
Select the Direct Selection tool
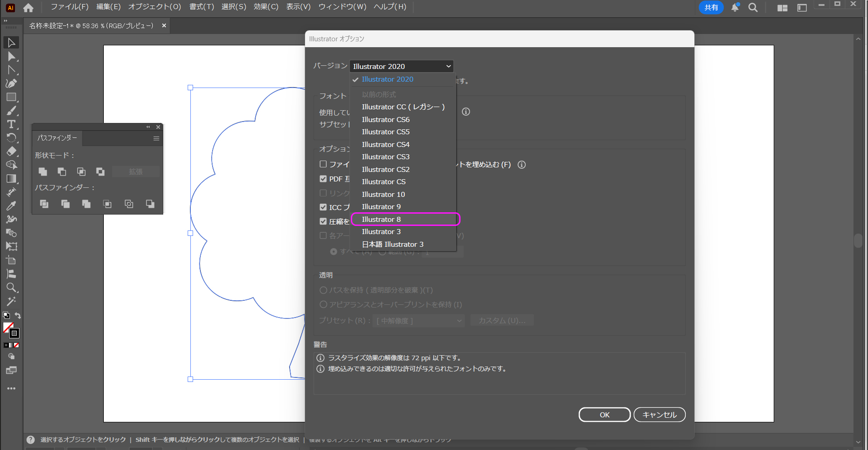point(11,56)
